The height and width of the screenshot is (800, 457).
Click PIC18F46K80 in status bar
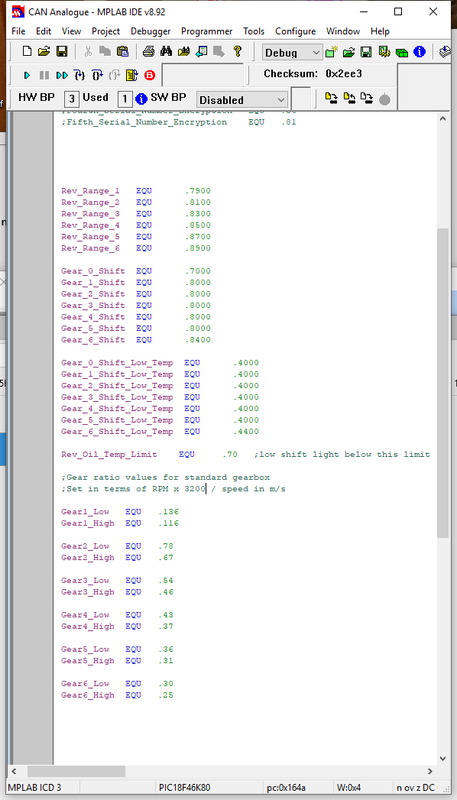[184, 788]
